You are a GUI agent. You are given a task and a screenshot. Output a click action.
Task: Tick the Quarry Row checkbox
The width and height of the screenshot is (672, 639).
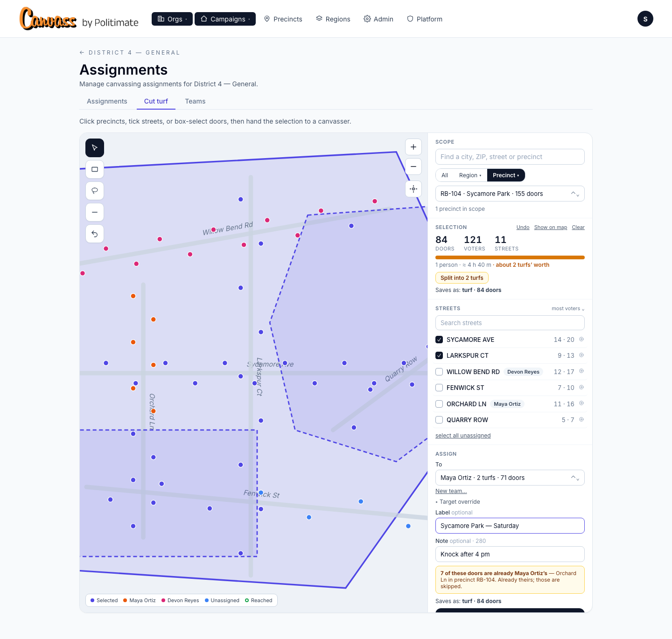[x=439, y=420]
